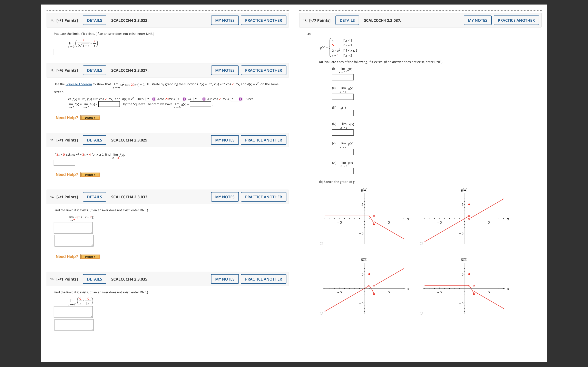Open the Squeeze Theorem link in question 15
This screenshot has height=367, width=588.
79,84
